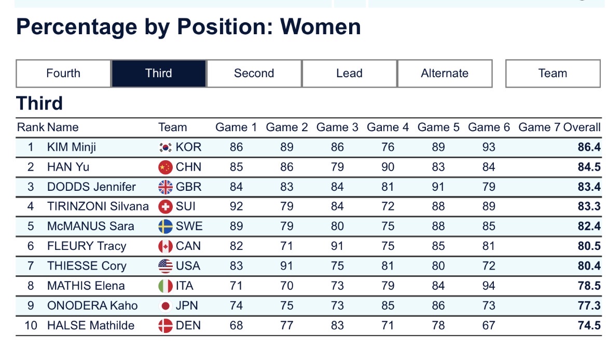Viewport: 607px width, 364px height.
Task: Click player name KIM Minji
Action: coord(72,147)
